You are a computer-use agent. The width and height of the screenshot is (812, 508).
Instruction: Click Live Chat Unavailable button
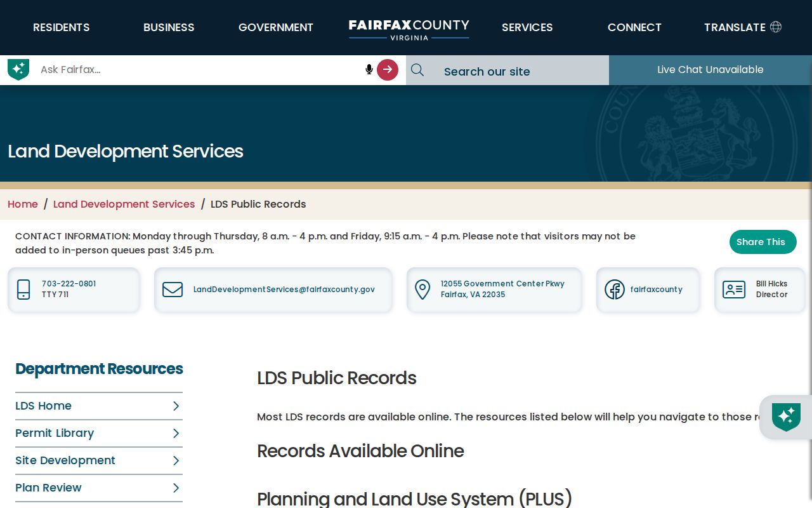(710, 70)
